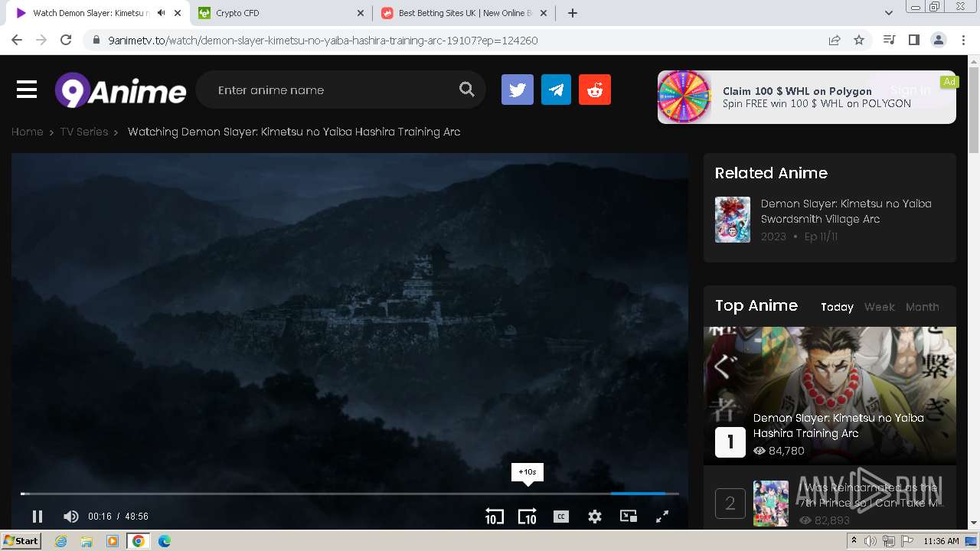Open I Was Reincarnated as the 7th Prince thumbnail
The image size is (980, 551).
coord(771,503)
